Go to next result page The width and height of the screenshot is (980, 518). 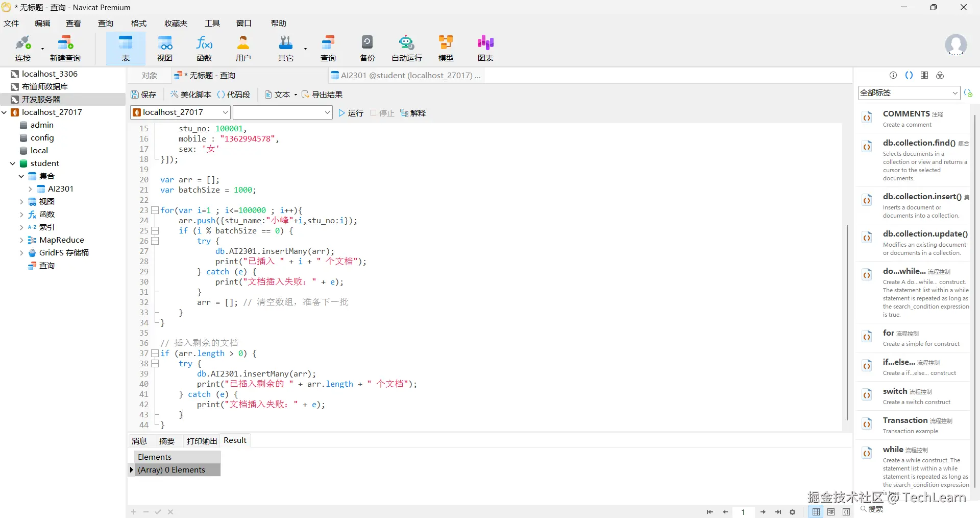[x=763, y=512]
